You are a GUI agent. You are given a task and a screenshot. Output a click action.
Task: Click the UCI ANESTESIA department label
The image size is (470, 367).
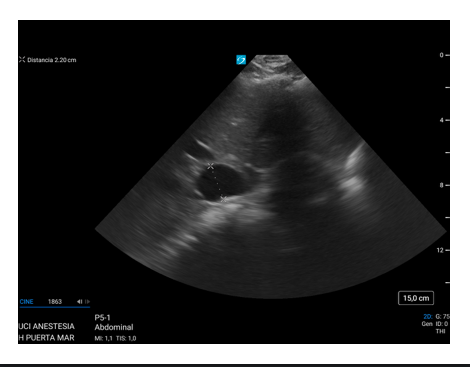46,326
